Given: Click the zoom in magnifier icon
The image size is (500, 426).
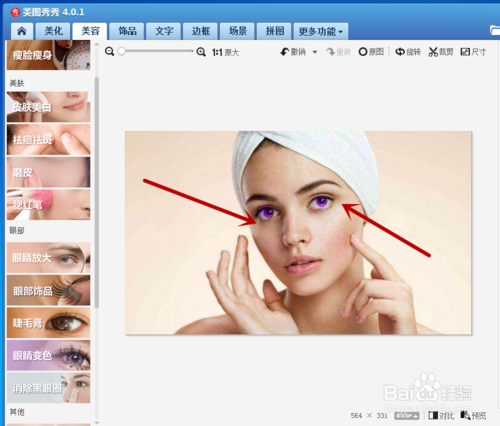Looking at the screenshot, I should (x=201, y=52).
